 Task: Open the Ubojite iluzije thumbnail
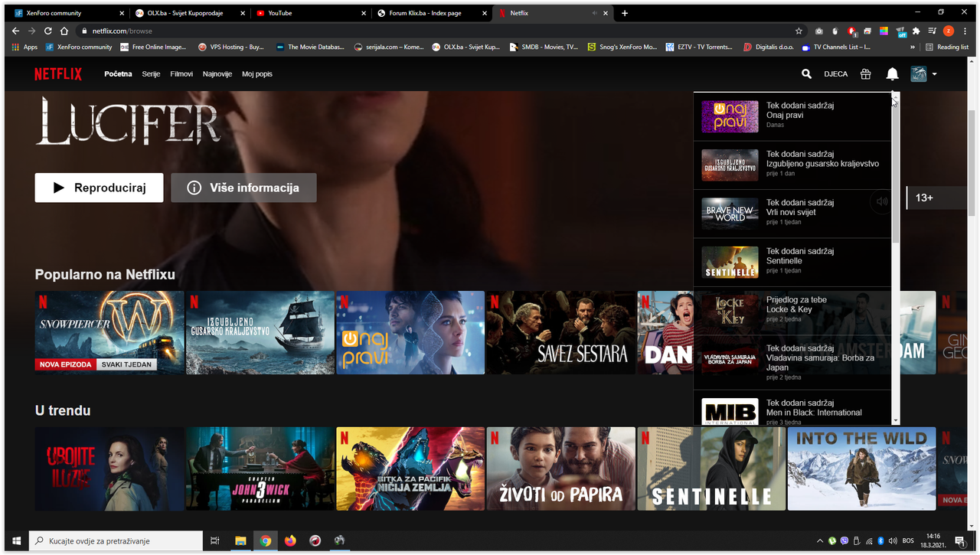pyautogui.click(x=109, y=468)
